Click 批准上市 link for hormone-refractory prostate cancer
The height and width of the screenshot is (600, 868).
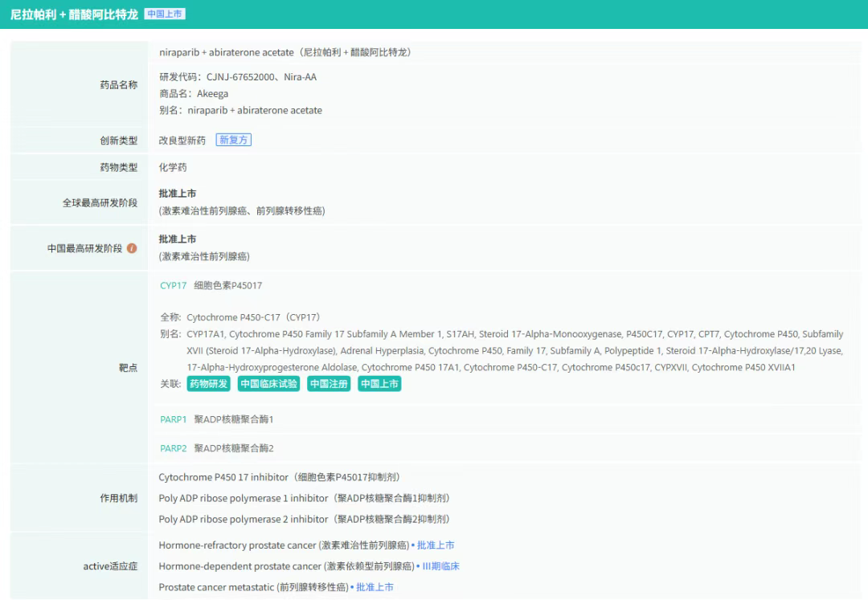[436, 545]
